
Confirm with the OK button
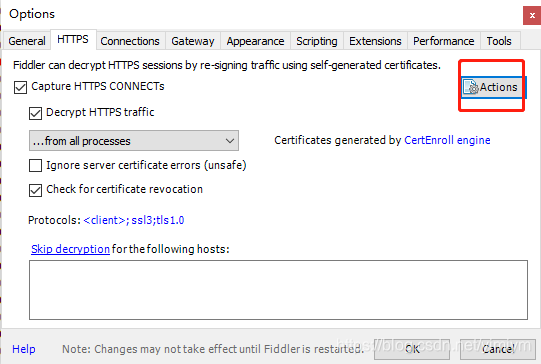click(x=412, y=349)
